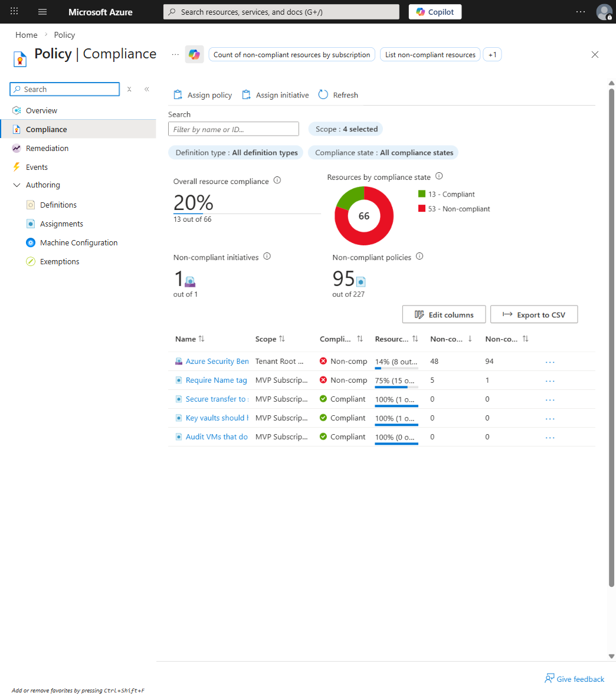
Task: Open the Secure transfer to policy link
Action: tap(217, 399)
